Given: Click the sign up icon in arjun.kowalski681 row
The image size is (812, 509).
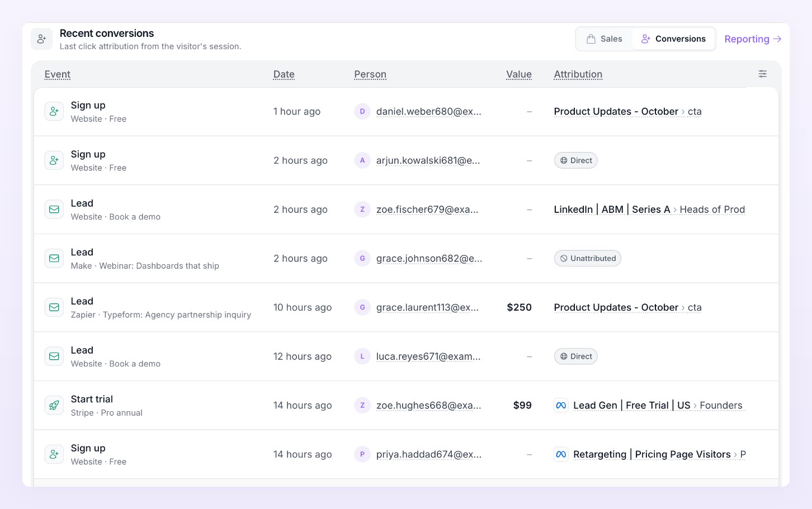Looking at the screenshot, I should pos(54,160).
